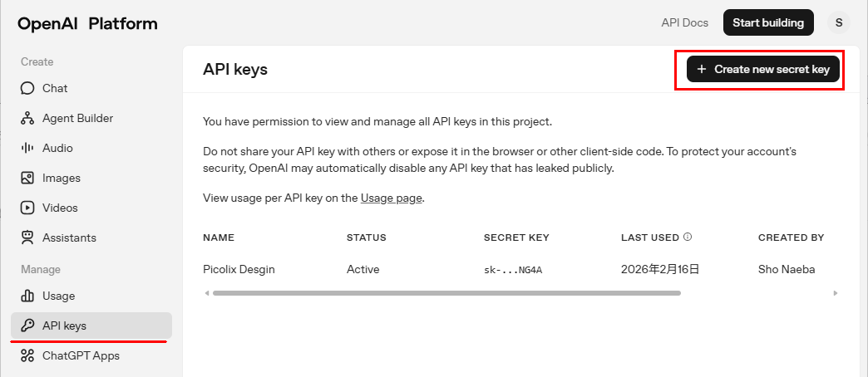
Task: Follow the Usage page link
Action: [392, 198]
